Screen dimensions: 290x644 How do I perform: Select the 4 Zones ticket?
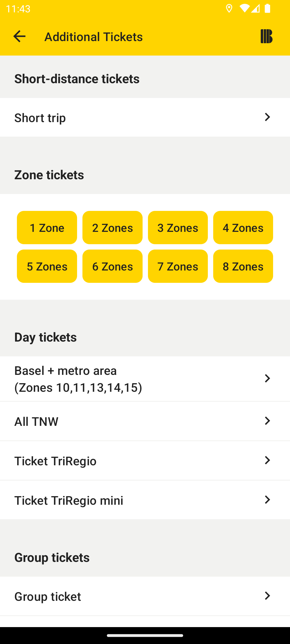[x=243, y=228]
